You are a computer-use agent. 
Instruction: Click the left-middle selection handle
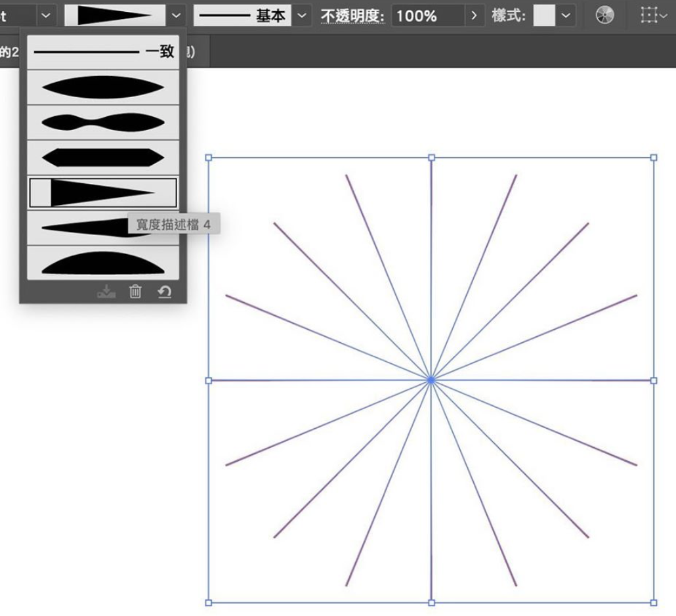[x=209, y=380]
